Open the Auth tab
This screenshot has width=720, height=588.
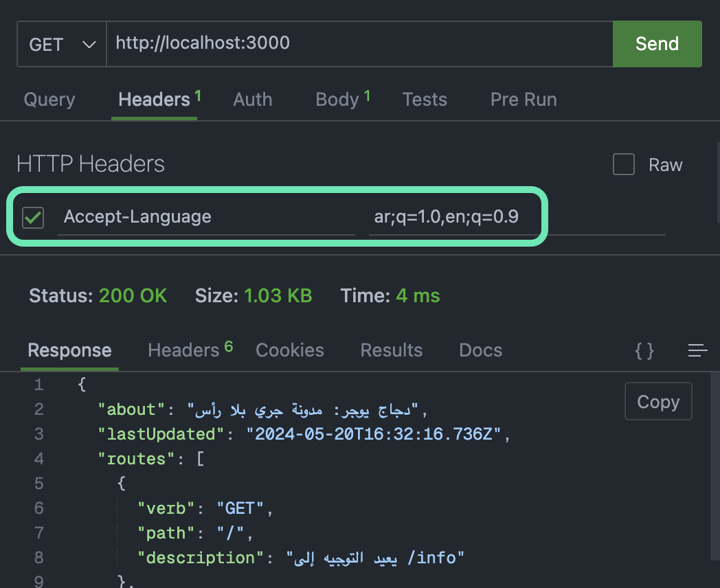(252, 100)
